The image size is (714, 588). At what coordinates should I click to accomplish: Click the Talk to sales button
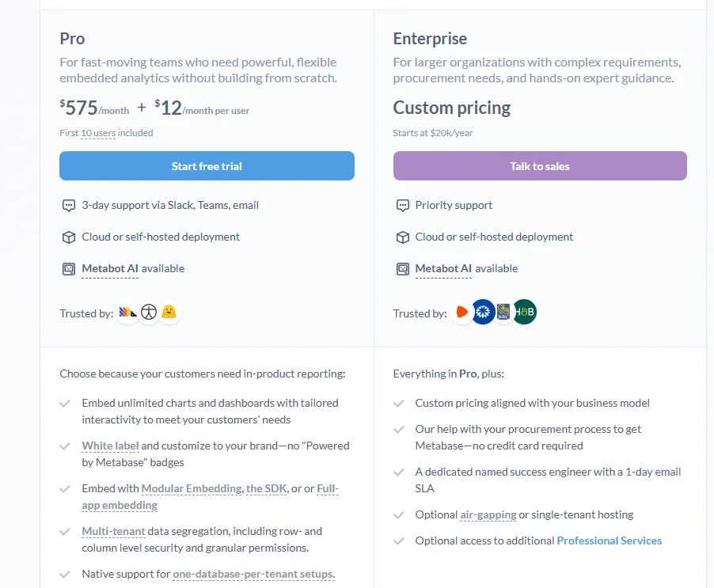540,166
